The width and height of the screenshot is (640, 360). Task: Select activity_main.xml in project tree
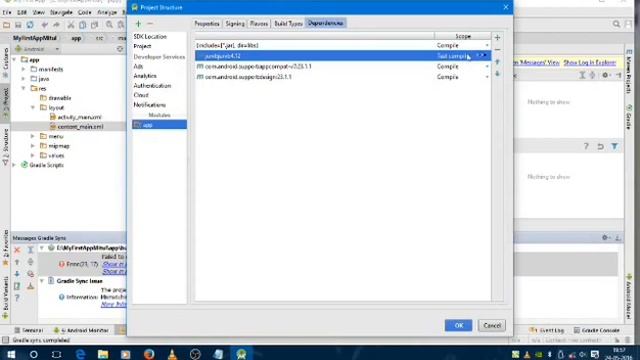[x=79, y=117]
